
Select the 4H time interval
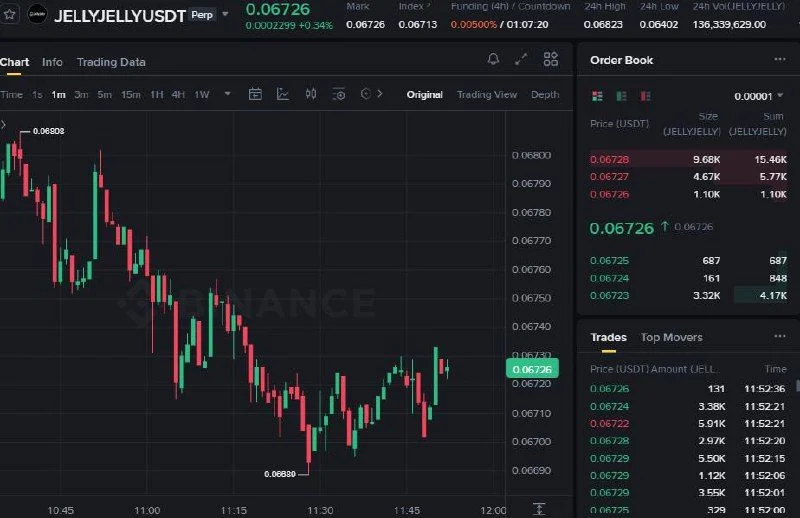click(x=178, y=95)
